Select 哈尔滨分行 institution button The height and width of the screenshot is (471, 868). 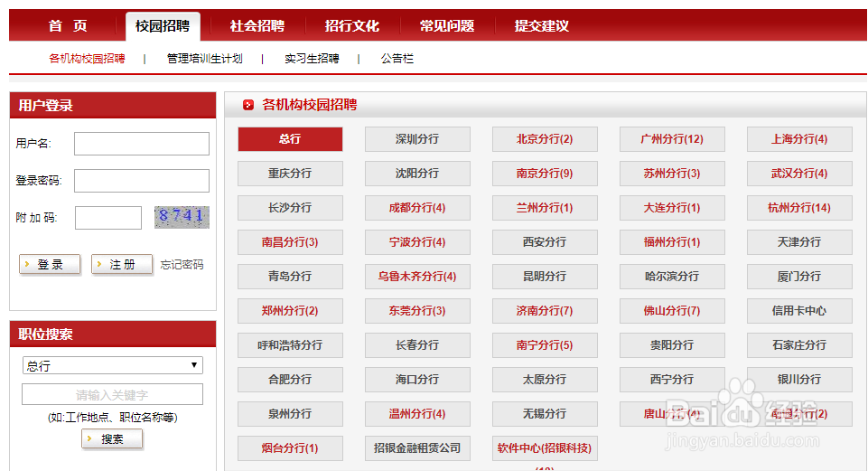(x=672, y=277)
